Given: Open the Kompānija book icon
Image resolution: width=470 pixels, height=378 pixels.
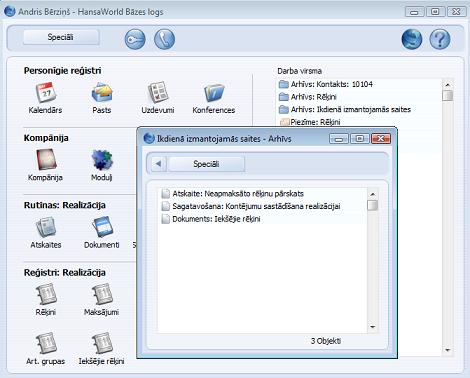Looking at the screenshot, I should click(46, 160).
